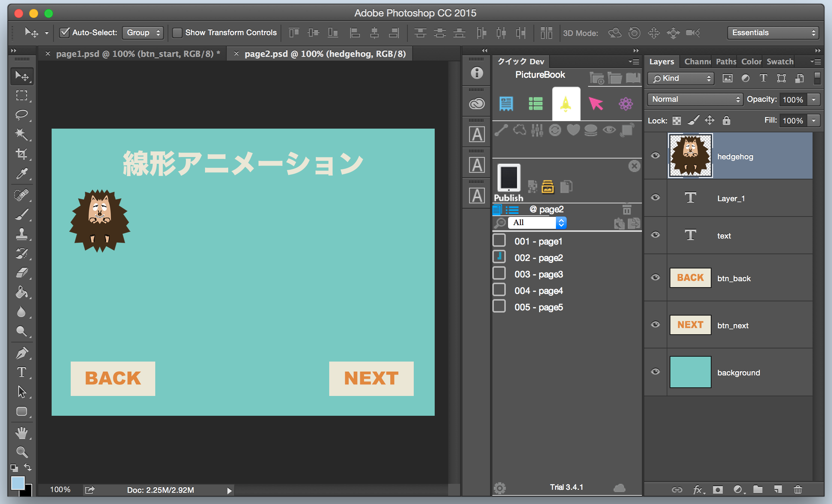The width and height of the screenshot is (832, 504).
Task: Select the Pen tool
Action: tap(22, 353)
